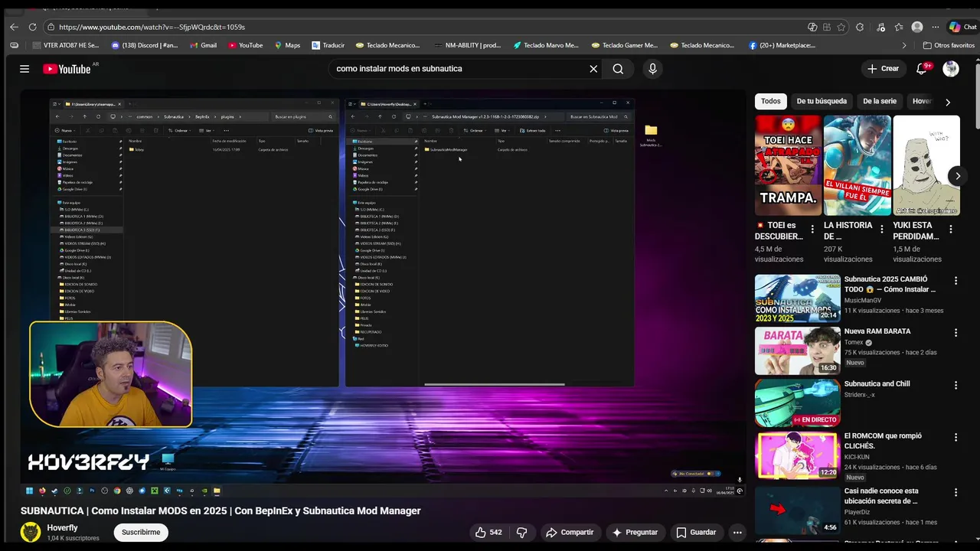Save the video with Guardar
The height and width of the screenshot is (551, 980).
[696, 532]
